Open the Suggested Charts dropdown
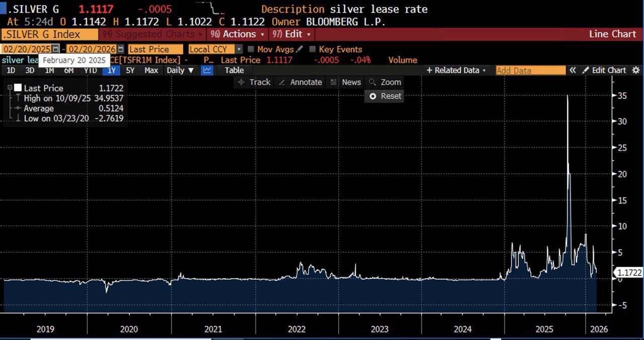 pyautogui.click(x=151, y=34)
